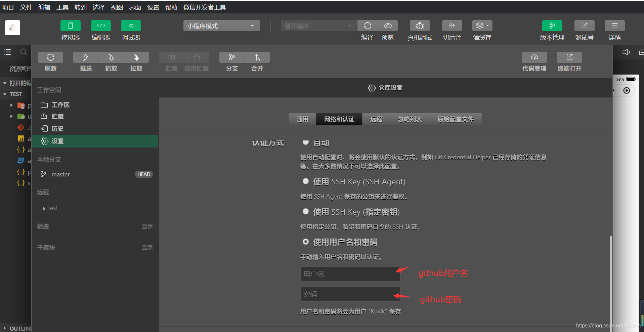Click the search magnifier icon in sidebar
The width and height of the screenshot is (644, 332).
pyautogui.click(x=23, y=52)
